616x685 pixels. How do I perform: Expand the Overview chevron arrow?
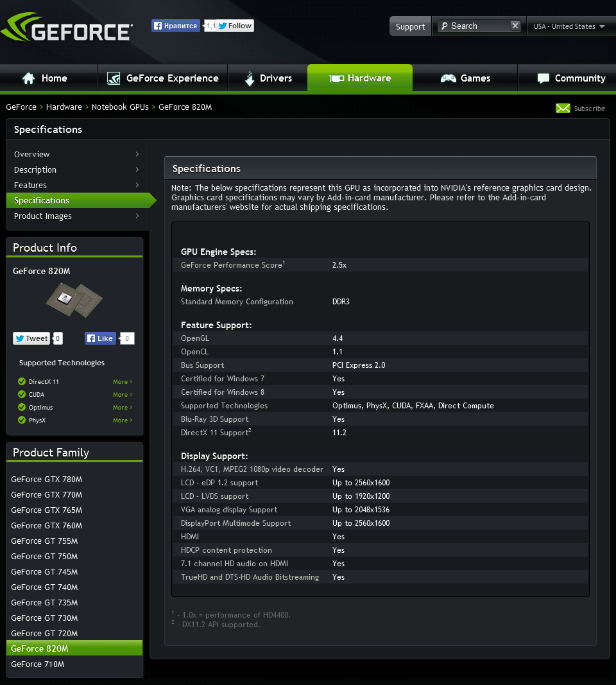[x=137, y=154]
